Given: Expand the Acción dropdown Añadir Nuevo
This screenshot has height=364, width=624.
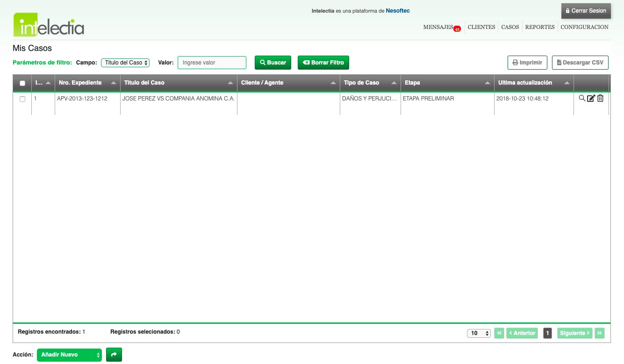Looking at the screenshot, I should point(69,355).
